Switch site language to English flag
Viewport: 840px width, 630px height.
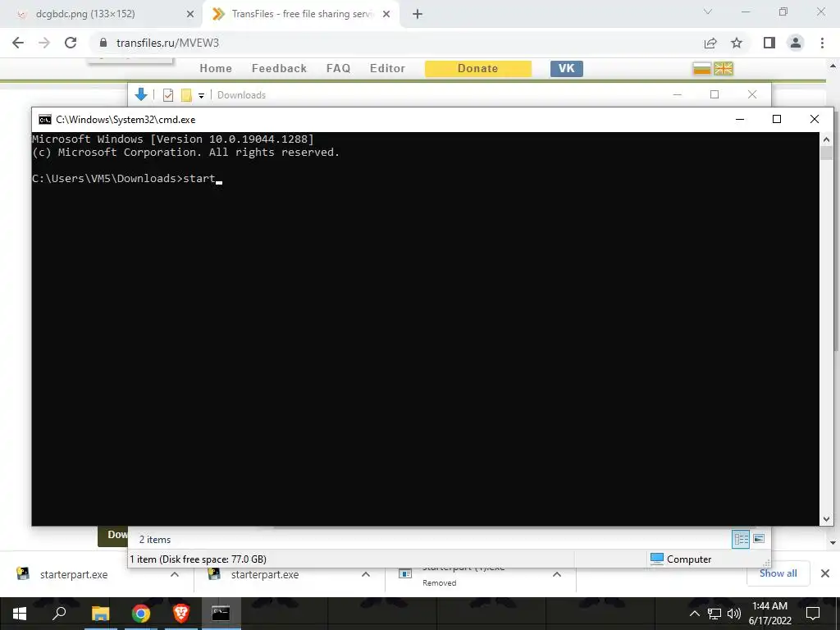pyautogui.click(x=724, y=69)
